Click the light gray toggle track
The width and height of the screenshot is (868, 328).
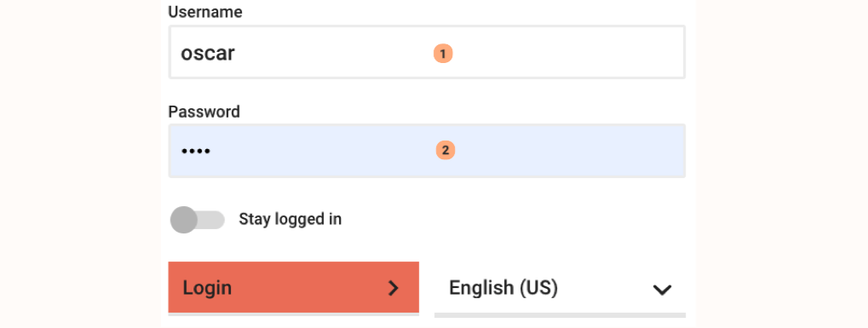pos(210,220)
